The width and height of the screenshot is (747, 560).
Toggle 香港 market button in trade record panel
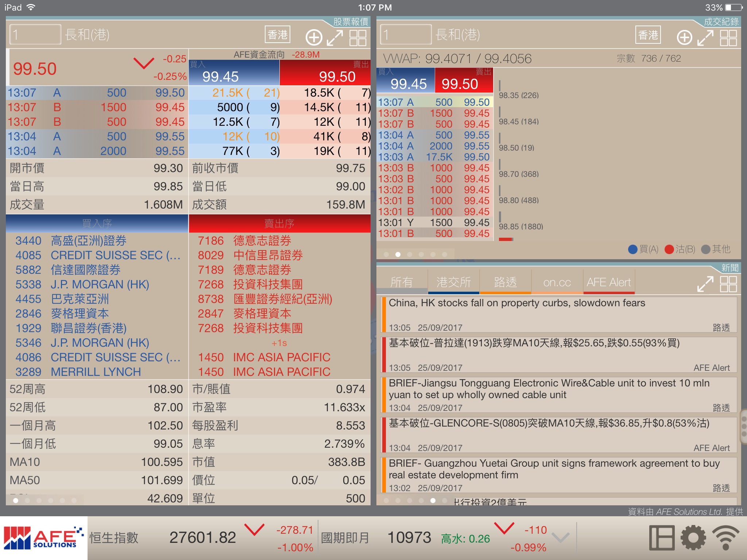[x=648, y=35]
